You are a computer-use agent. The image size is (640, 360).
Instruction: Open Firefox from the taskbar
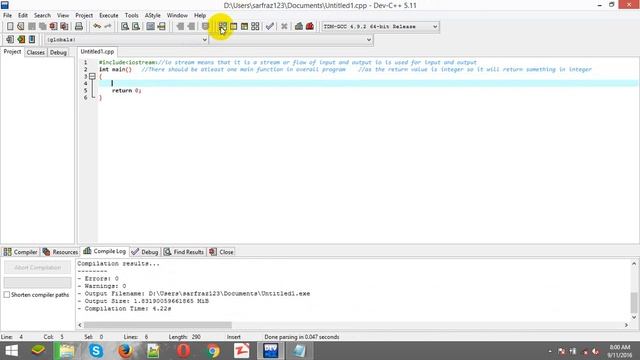click(125, 351)
